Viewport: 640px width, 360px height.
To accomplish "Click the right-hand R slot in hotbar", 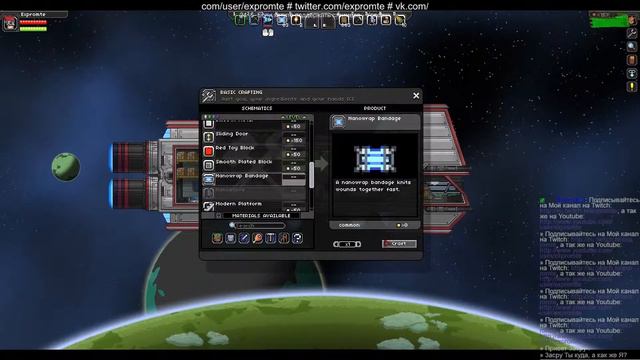I will pyautogui.click(x=327, y=22).
